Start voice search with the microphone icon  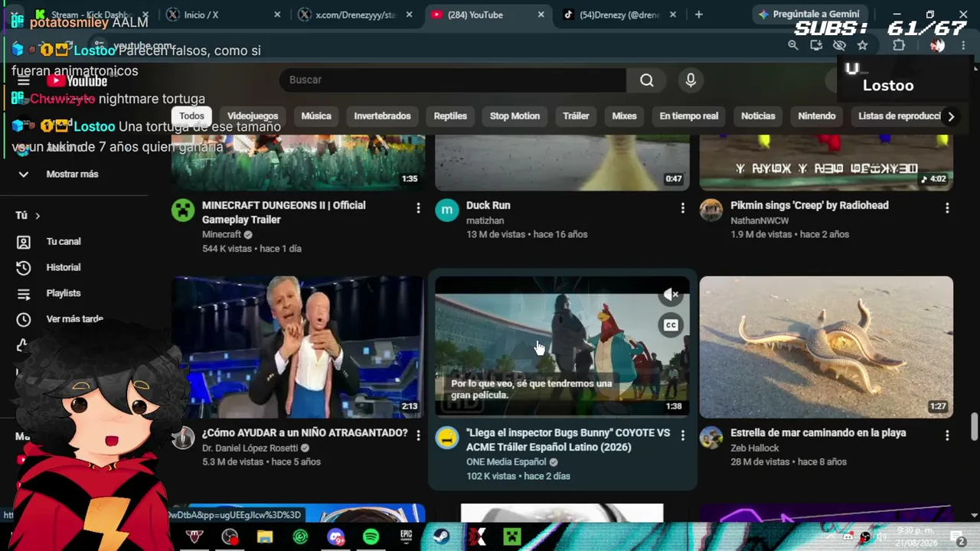[691, 80]
